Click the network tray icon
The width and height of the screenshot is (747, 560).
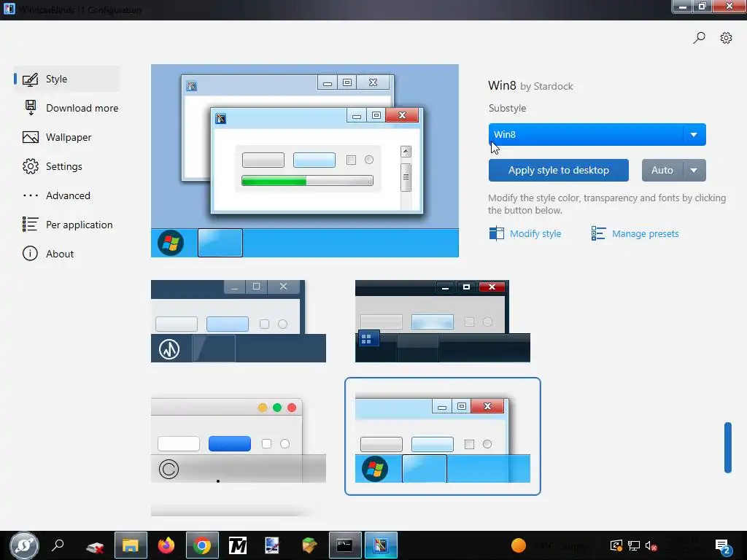[634, 545]
